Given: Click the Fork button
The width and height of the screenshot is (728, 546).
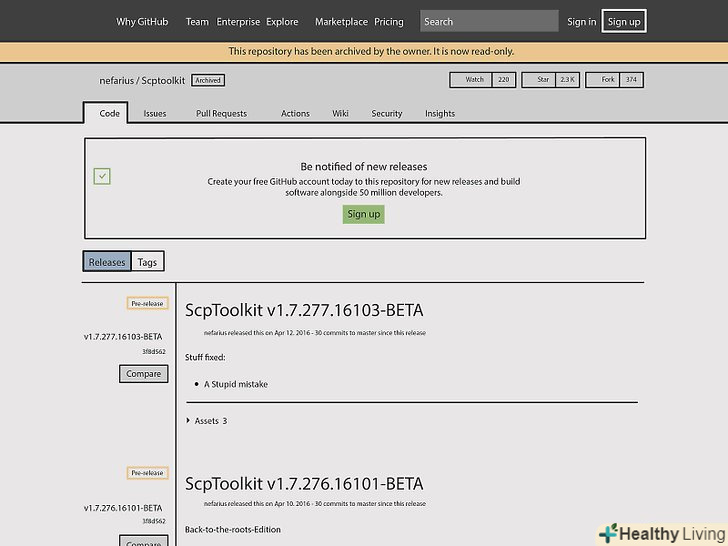Looking at the screenshot, I should click(608, 80).
